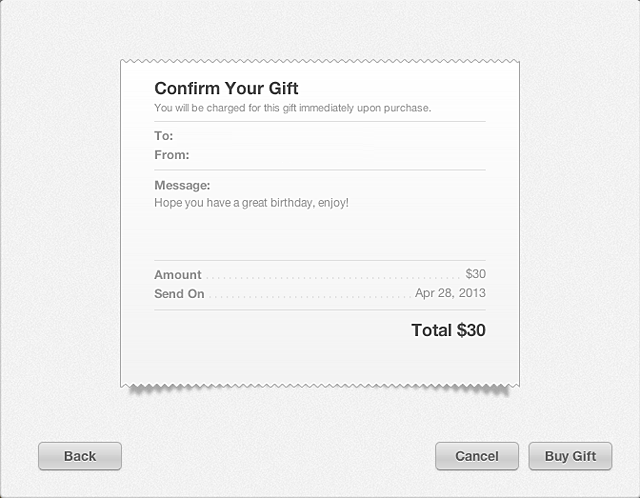640x498 pixels.
Task: Click the Message: label
Action: click(x=182, y=185)
